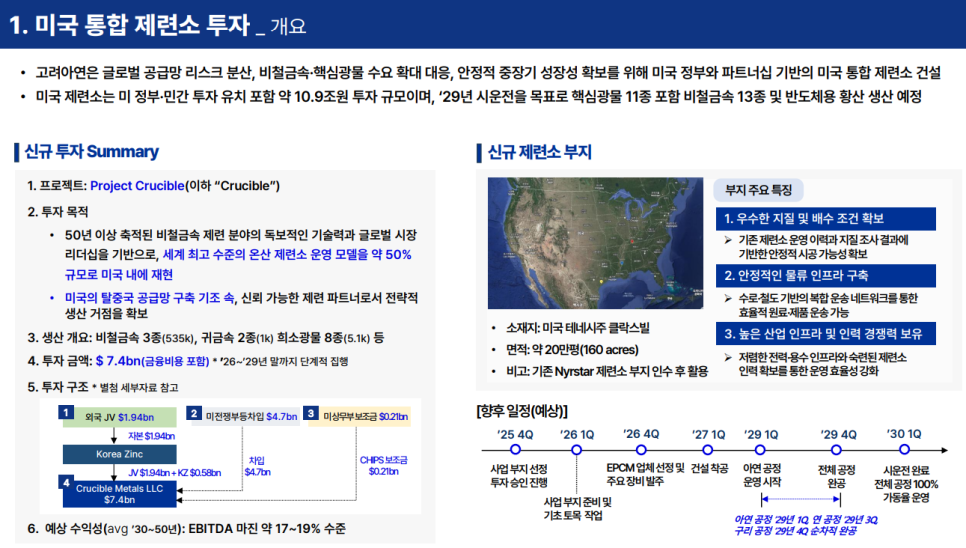Click the arrow bullet before 기존 제련소 운영 이력
Image resolution: width=966 pixels, height=548 pixels.
point(729,240)
